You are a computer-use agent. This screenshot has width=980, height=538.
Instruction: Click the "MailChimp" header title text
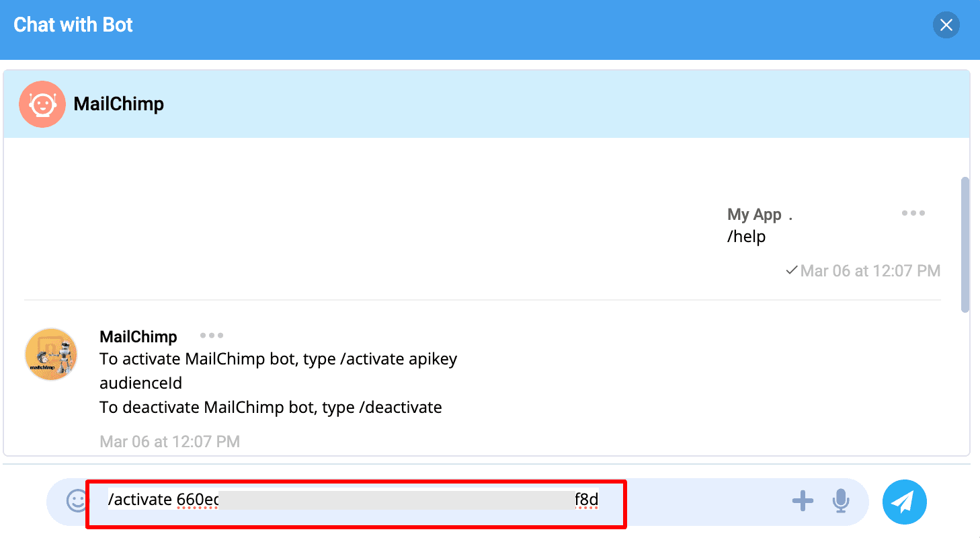point(119,104)
